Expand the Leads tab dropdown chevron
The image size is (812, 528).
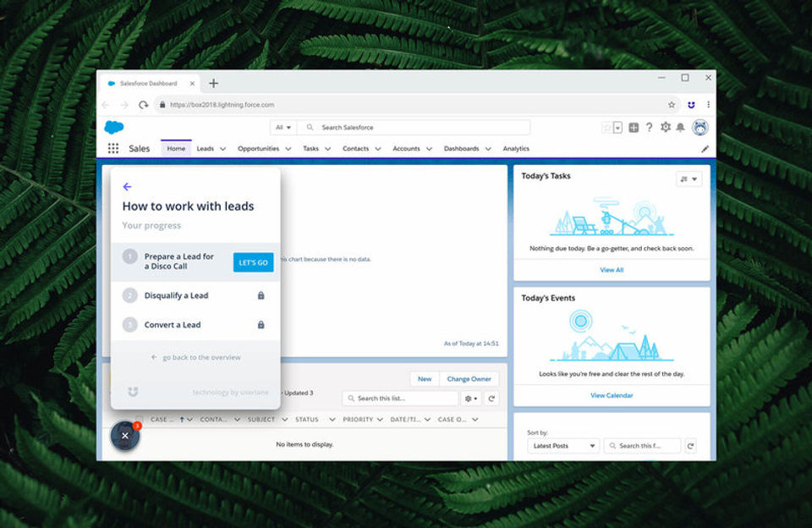click(222, 149)
